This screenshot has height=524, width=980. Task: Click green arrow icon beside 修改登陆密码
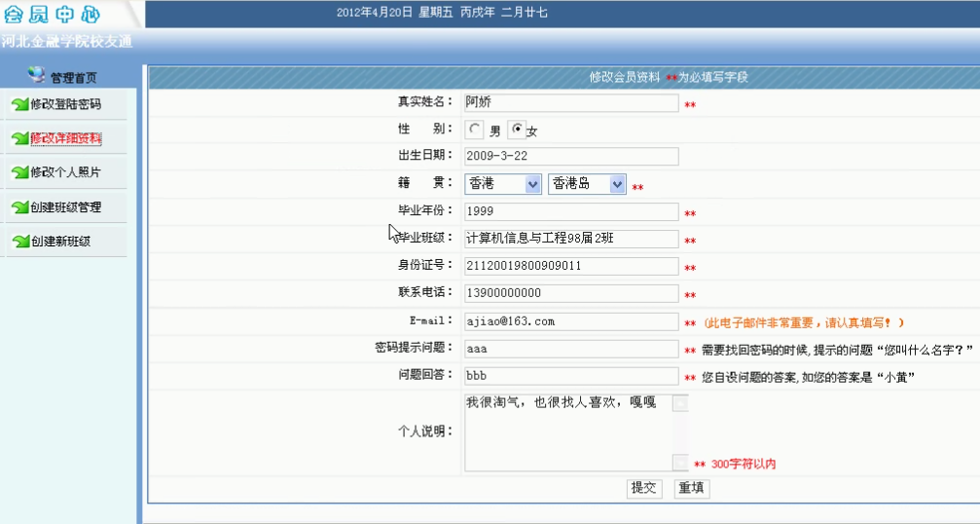click(20, 104)
